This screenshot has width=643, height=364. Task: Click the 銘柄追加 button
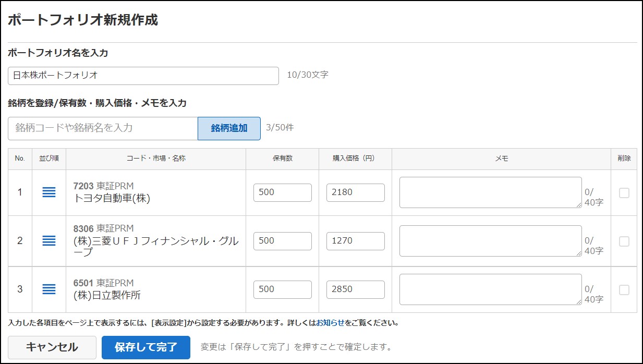pos(228,128)
